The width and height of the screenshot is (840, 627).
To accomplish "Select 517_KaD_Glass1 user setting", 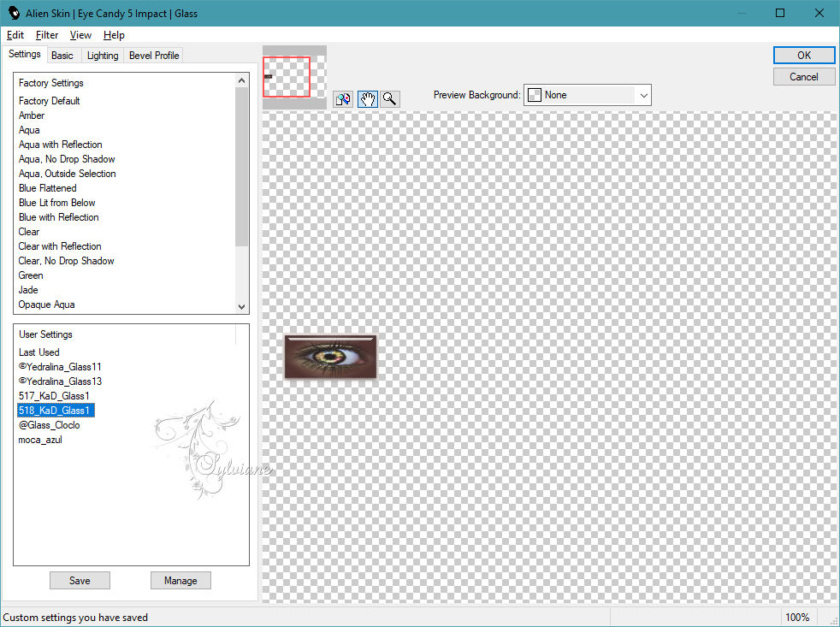I will [54, 395].
